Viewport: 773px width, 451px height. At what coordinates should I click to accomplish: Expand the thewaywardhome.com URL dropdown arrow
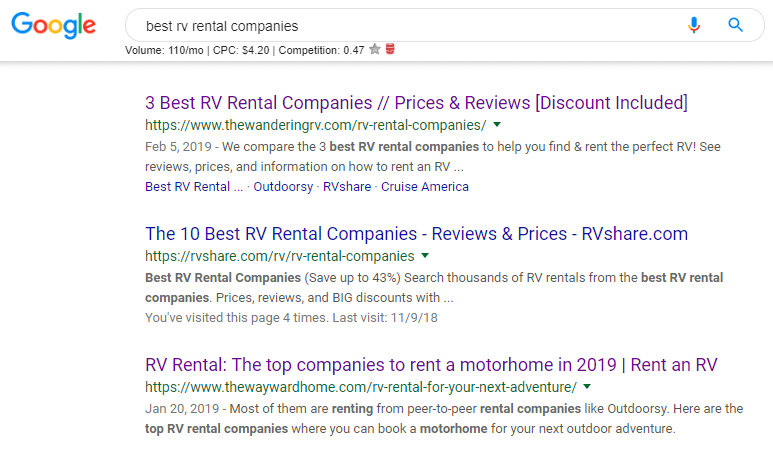click(x=588, y=386)
